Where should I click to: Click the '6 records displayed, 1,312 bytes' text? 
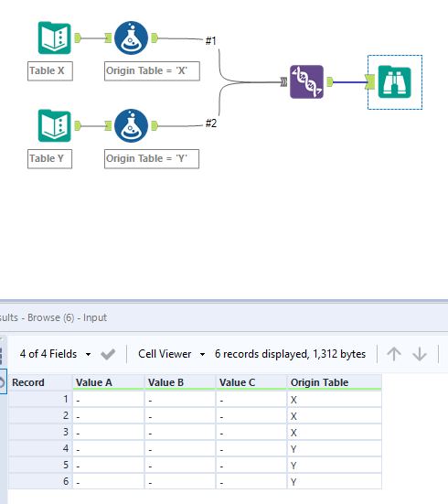coord(290,354)
